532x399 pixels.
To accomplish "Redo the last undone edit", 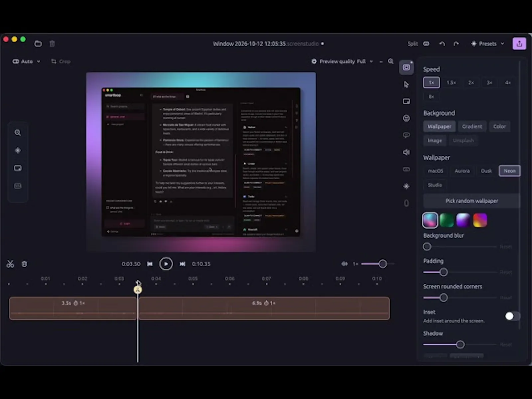I will 456,44.
